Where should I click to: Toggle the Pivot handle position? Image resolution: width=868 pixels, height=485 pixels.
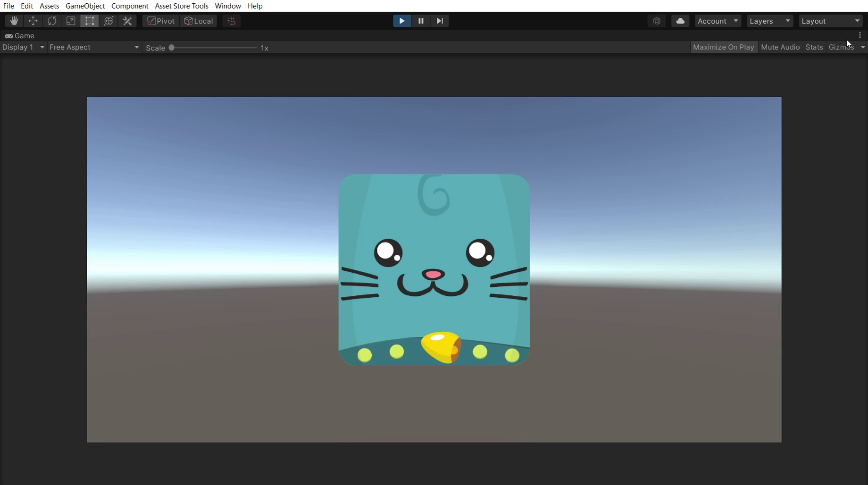coord(161,21)
